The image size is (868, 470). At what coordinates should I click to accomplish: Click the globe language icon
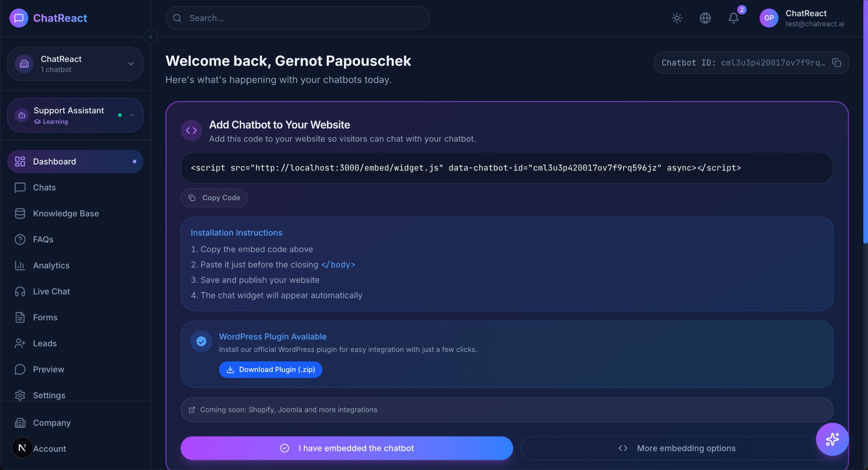(705, 18)
